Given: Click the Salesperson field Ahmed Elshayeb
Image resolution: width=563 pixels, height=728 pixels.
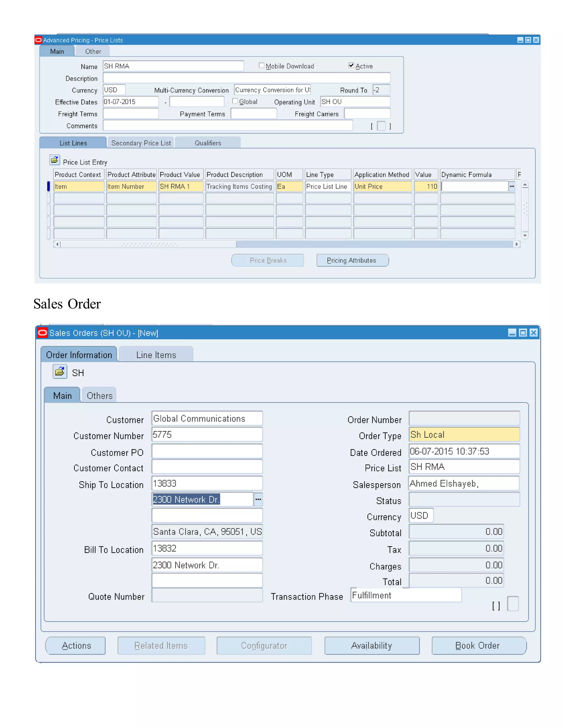Looking at the screenshot, I should (464, 483).
